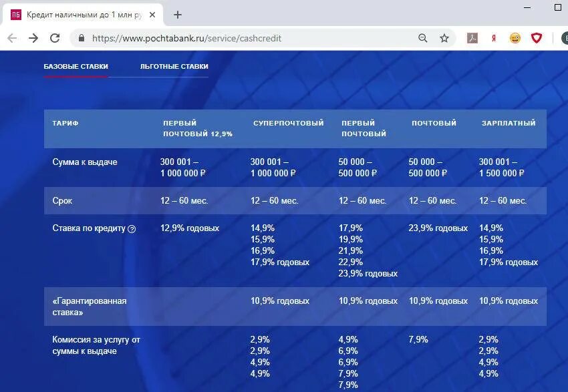Click 10,9% годовых under Суперпочтовый
The width and height of the screenshot is (568, 392).
pyautogui.click(x=279, y=301)
